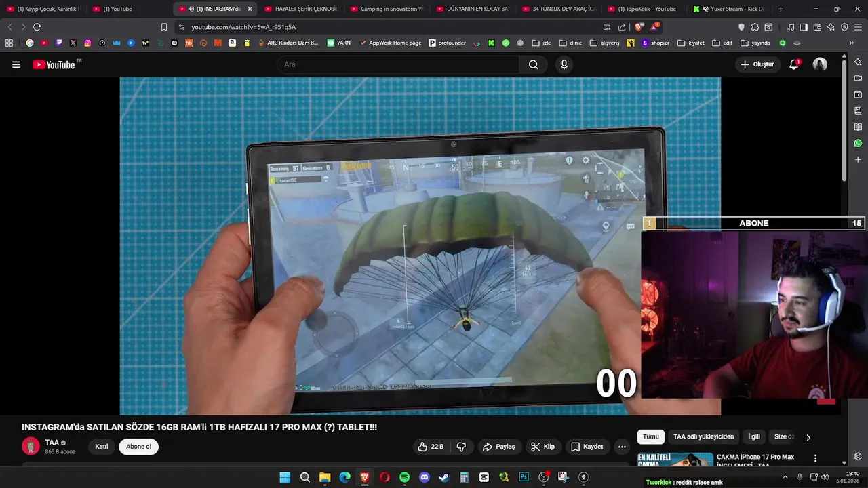Start voice search with microphone icon

564,64
